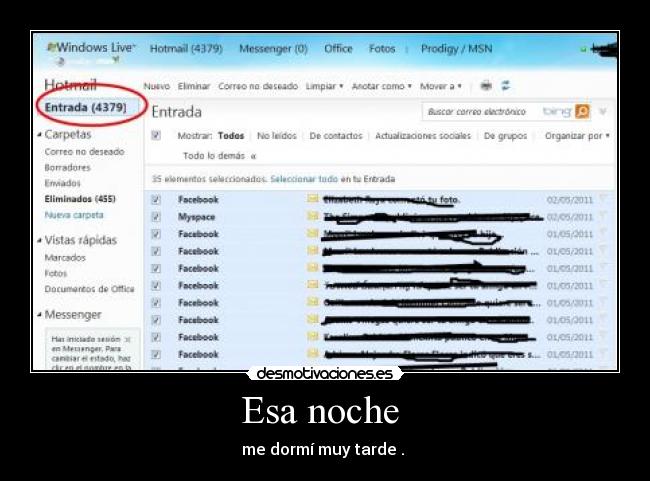This screenshot has width=650, height=481.
Task: Open the Anotar como dropdown
Action: pos(381,86)
